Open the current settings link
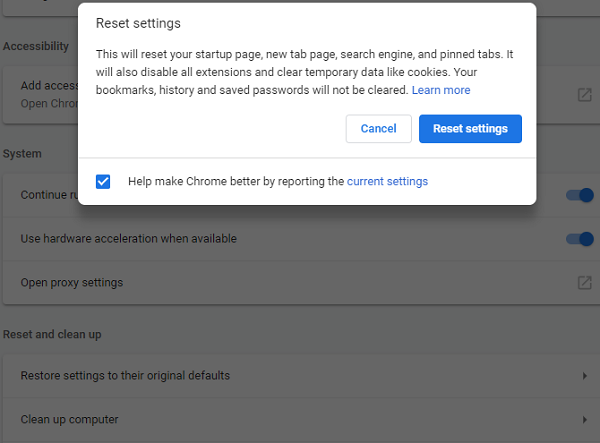The image size is (600, 443). pyautogui.click(x=387, y=181)
